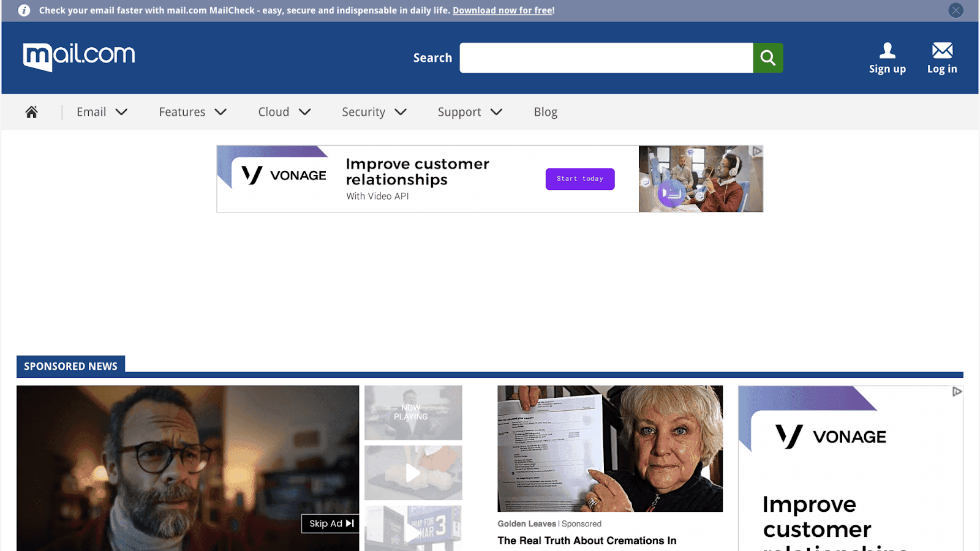Image resolution: width=980 pixels, height=551 pixels.
Task: Open the cremations article from Golden Leaves
Action: pyautogui.click(x=586, y=541)
